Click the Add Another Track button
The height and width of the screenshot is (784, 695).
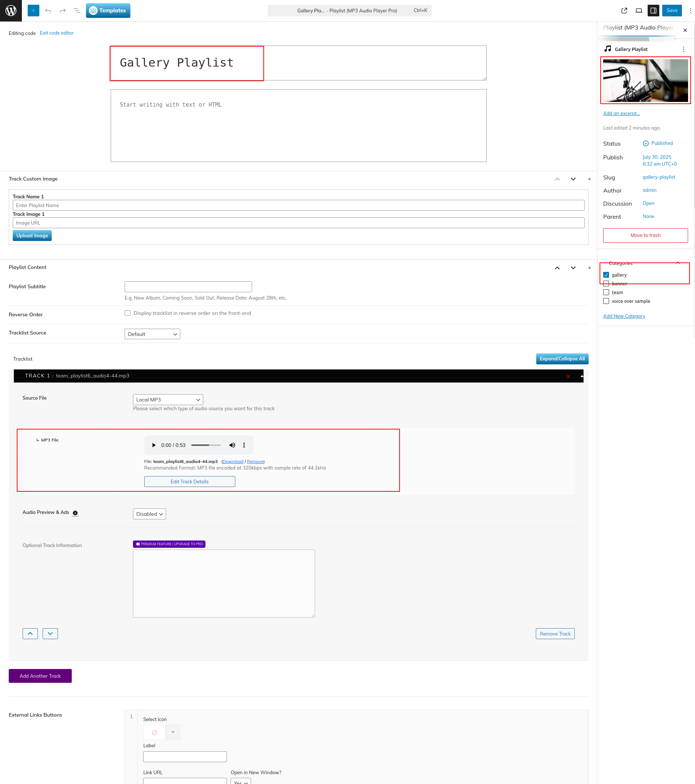coord(40,676)
